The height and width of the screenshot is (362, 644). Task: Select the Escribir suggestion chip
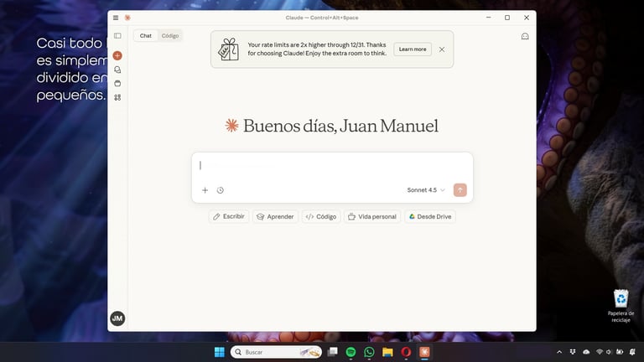[x=229, y=216]
